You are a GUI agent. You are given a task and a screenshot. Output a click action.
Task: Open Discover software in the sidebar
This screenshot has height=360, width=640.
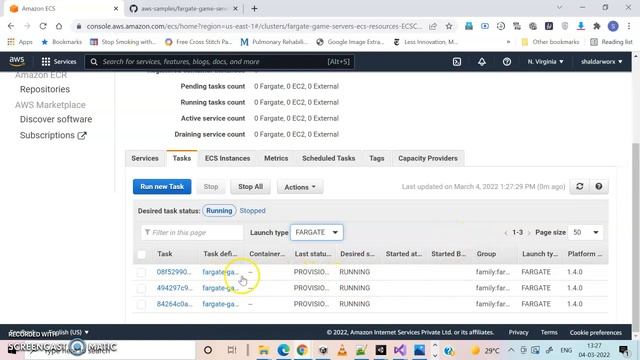56,119
